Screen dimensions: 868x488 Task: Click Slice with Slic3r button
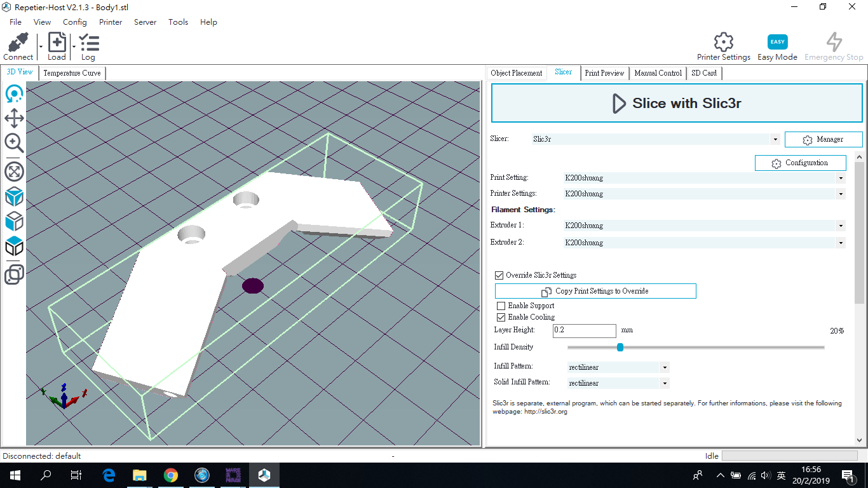pyautogui.click(x=677, y=104)
